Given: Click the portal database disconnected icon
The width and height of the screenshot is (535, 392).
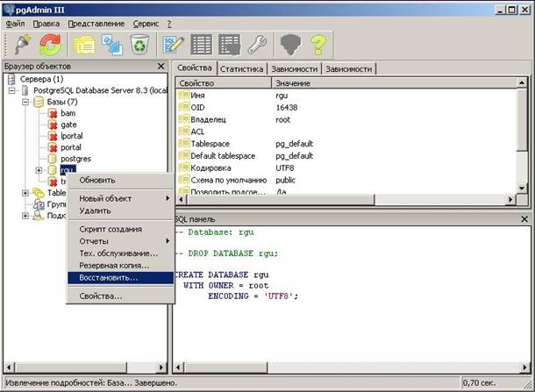Looking at the screenshot, I should [x=53, y=147].
